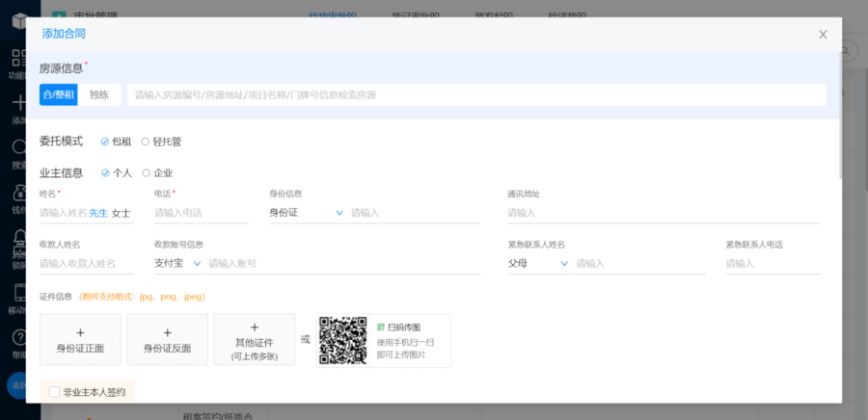Click the 搜索 magnifier icon in sidebar
Screen dimensions: 868x420
19,147
